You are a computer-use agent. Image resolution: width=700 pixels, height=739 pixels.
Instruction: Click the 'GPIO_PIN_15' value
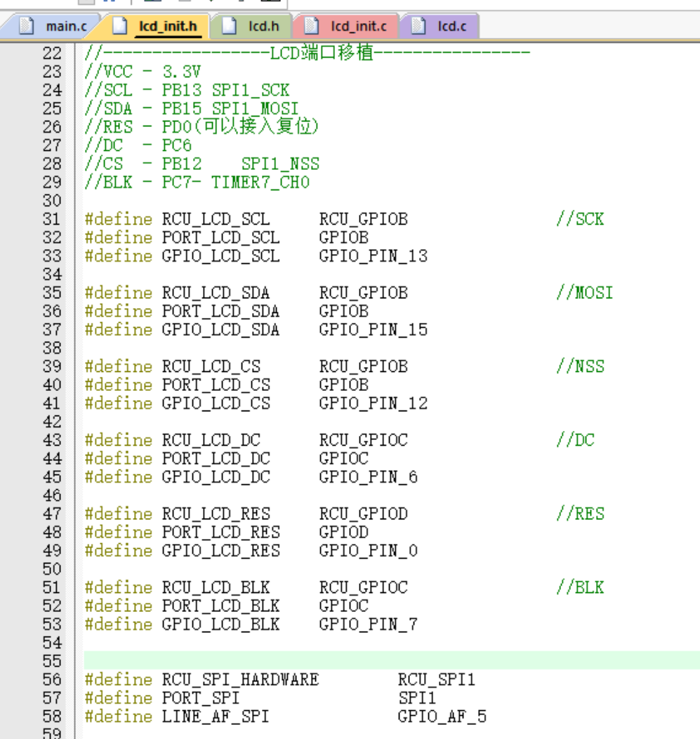(x=373, y=329)
